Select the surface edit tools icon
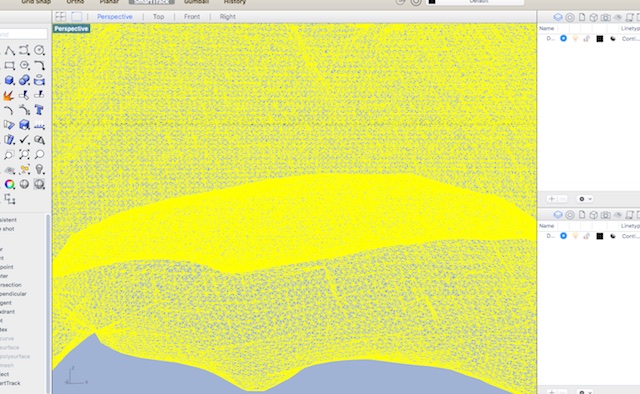The image size is (640, 394). click(x=9, y=140)
